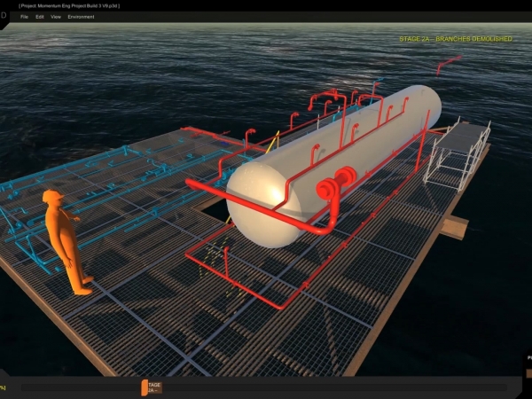Click the 'STAGE 2A – BRANCHES DEMOLISHED' label
The height and width of the screenshot is (399, 532).
tap(456, 39)
